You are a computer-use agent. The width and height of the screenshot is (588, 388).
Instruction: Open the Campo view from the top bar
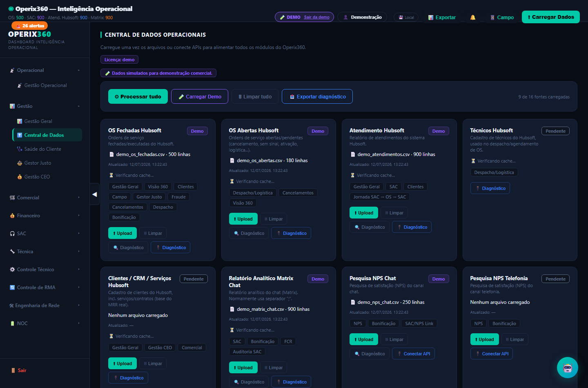502,17
